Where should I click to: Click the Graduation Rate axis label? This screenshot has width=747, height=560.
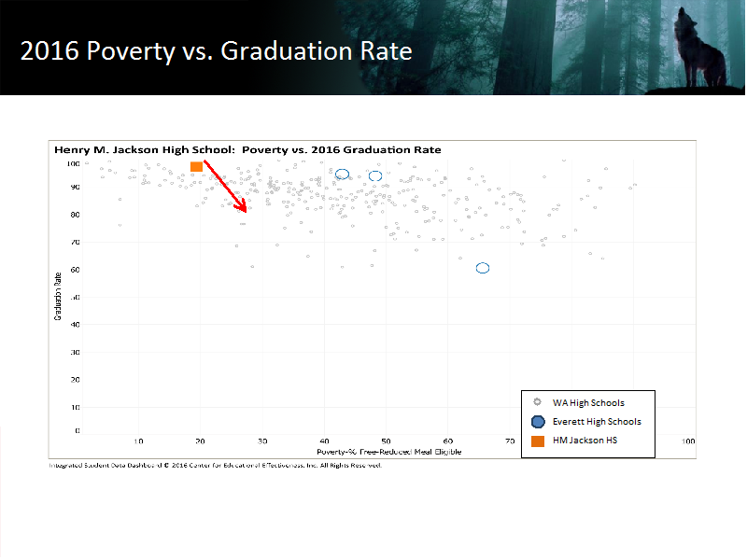click(58, 296)
